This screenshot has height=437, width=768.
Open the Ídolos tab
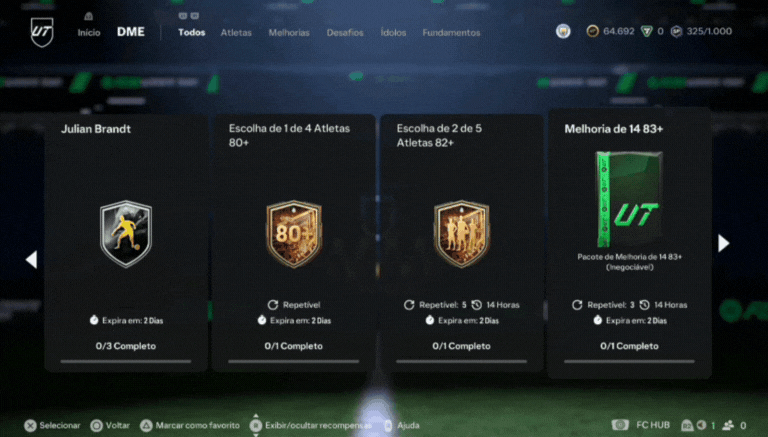(393, 33)
